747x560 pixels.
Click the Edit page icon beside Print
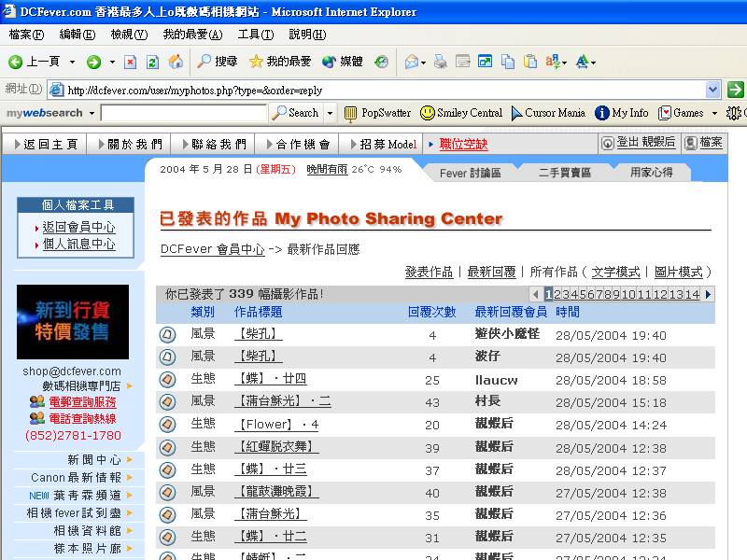[x=462, y=62]
